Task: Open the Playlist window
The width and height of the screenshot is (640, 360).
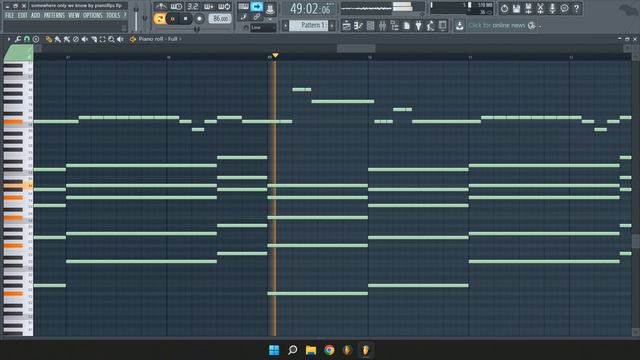Action: point(346,26)
